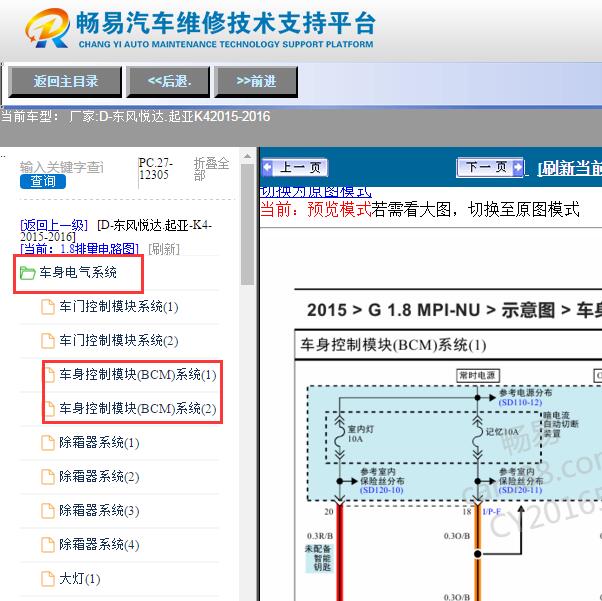The image size is (602, 601).
Task: Go forward with the >>前进 button
Action: 256,81
